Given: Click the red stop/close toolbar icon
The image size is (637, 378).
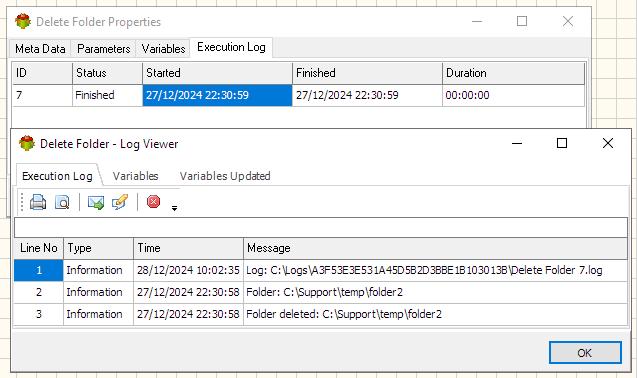Looking at the screenshot, I should pyautogui.click(x=153, y=202).
